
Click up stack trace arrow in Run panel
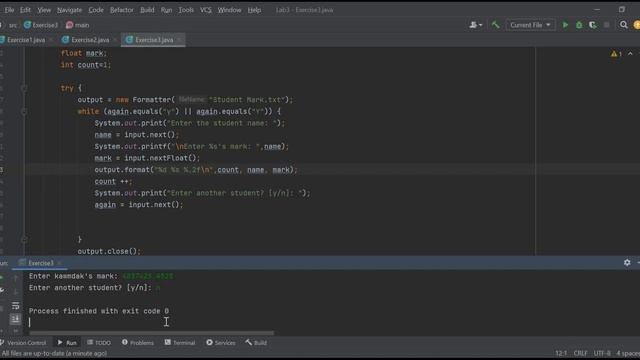coord(16,278)
